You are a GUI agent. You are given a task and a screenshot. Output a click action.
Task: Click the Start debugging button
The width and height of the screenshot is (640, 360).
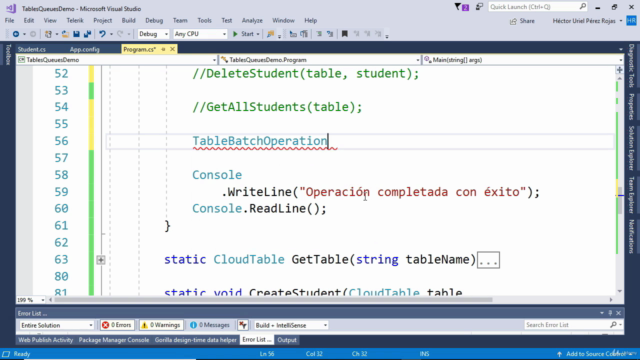[243, 34]
